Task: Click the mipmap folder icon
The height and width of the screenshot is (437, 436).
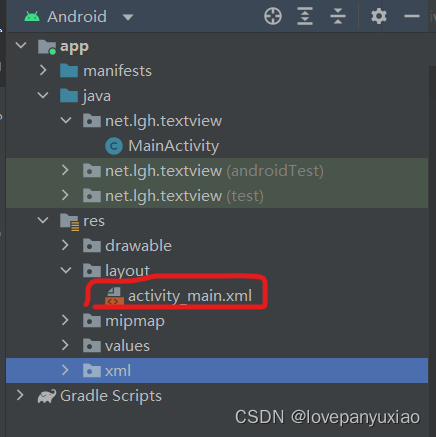Action: tap(92, 321)
